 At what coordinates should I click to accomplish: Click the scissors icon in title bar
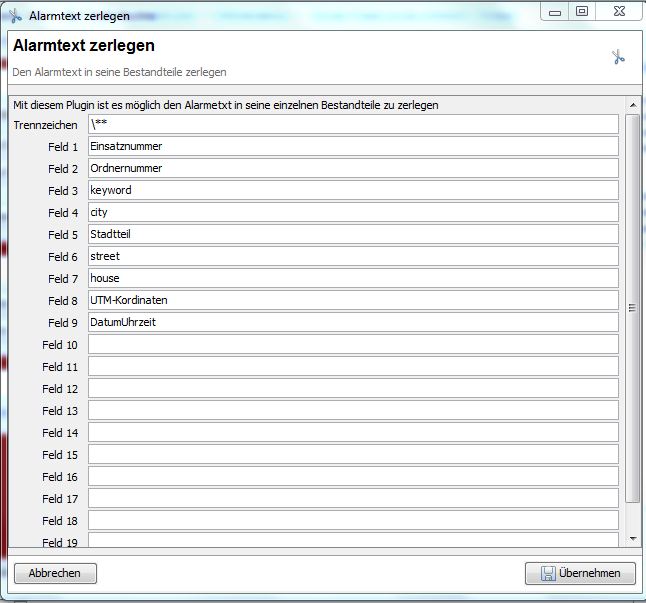pos(15,15)
